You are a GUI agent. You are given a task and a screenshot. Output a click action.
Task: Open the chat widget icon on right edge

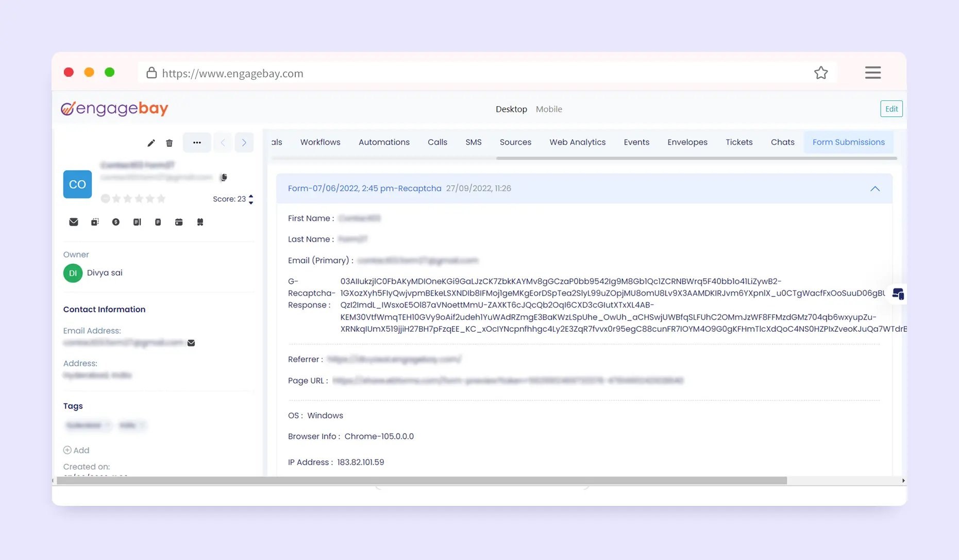(898, 294)
